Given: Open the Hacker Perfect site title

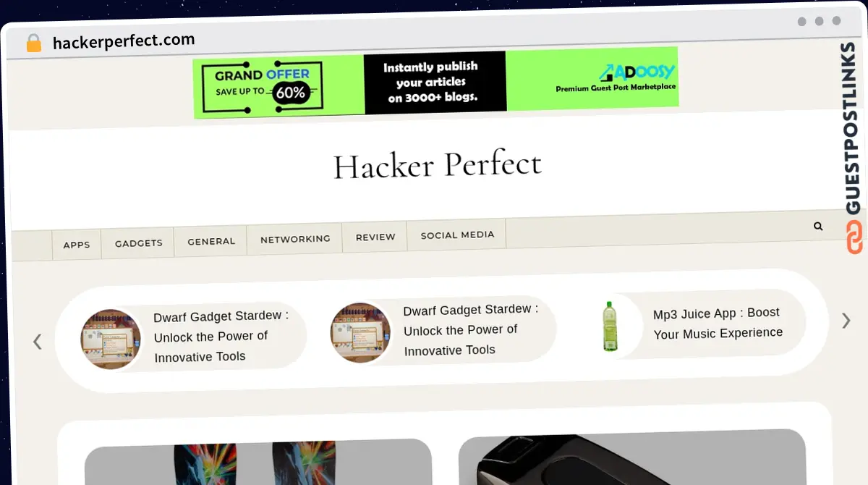Looking at the screenshot, I should (x=437, y=166).
